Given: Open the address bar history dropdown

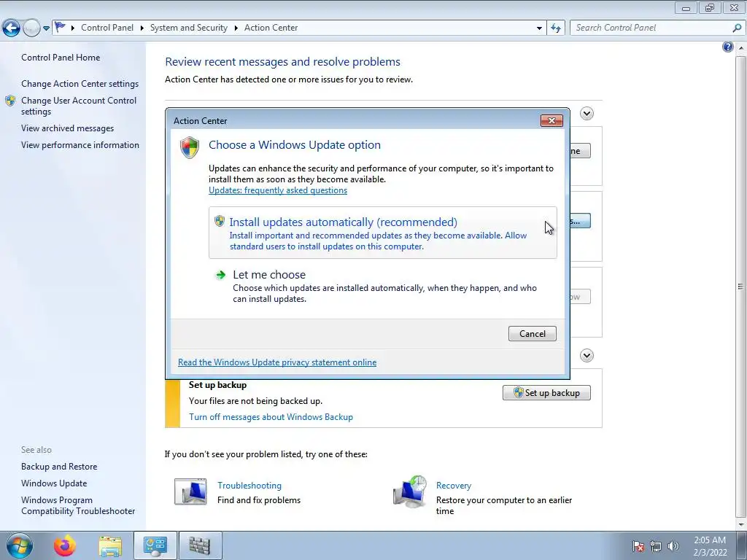Looking at the screenshot, I should tap(539, 28).
